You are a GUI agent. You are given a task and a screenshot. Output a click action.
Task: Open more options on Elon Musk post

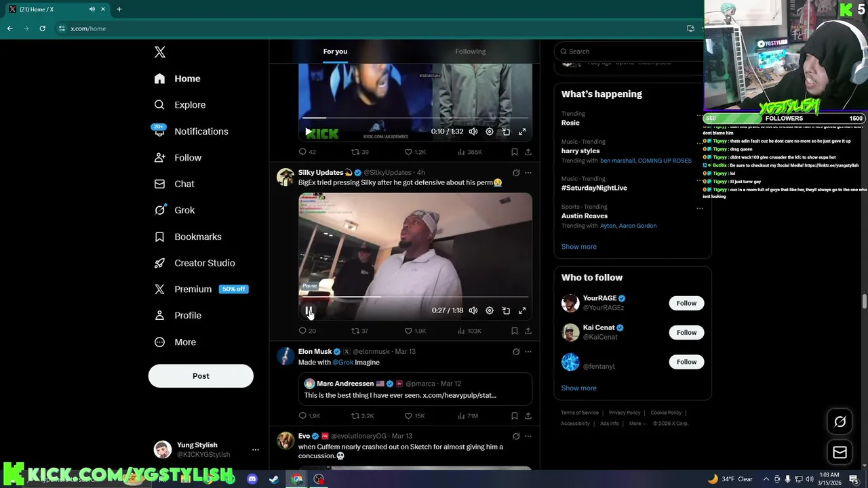pos(528,352)
